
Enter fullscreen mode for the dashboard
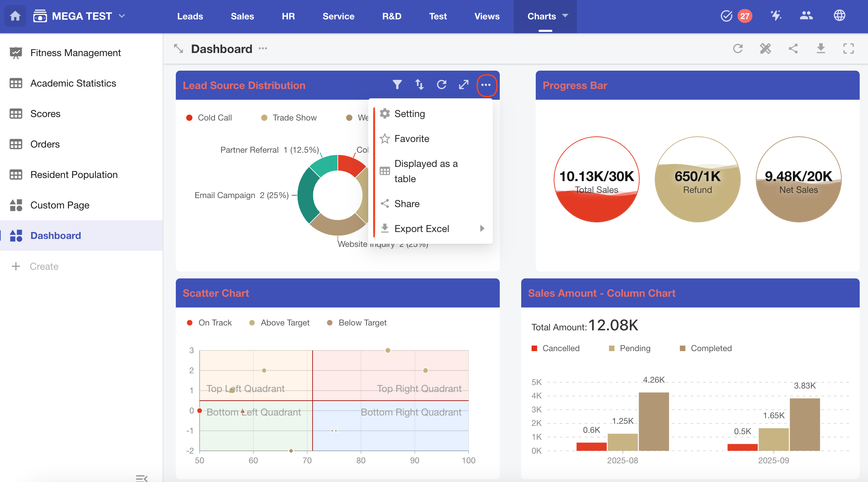[849, 48]
